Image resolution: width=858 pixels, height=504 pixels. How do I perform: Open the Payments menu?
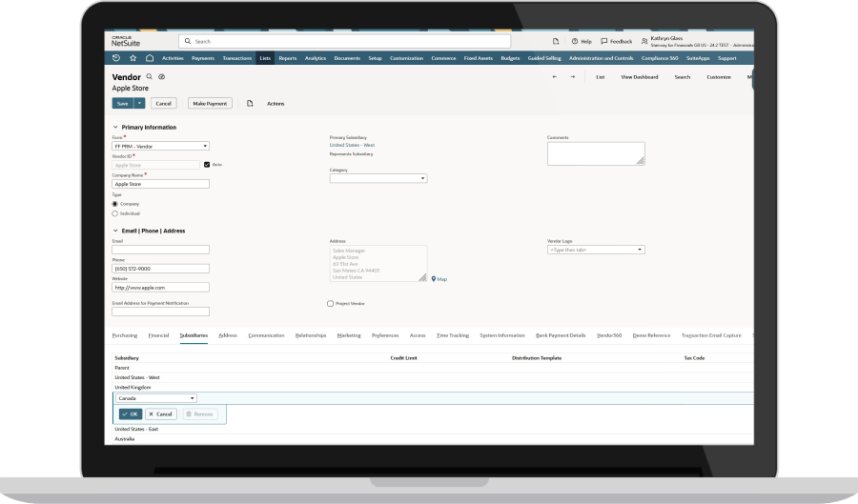[x=203, y=58]
